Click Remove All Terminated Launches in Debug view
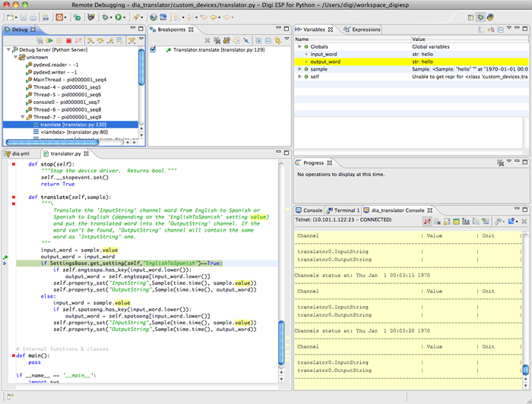532x404 pixels. click(40, 41)
